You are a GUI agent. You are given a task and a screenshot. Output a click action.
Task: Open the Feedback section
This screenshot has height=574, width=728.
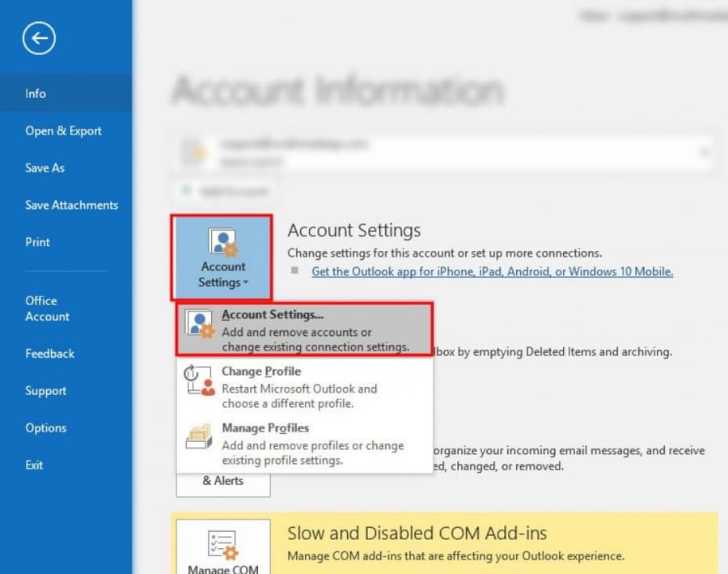pyautogui.click(x=49, y=354)
